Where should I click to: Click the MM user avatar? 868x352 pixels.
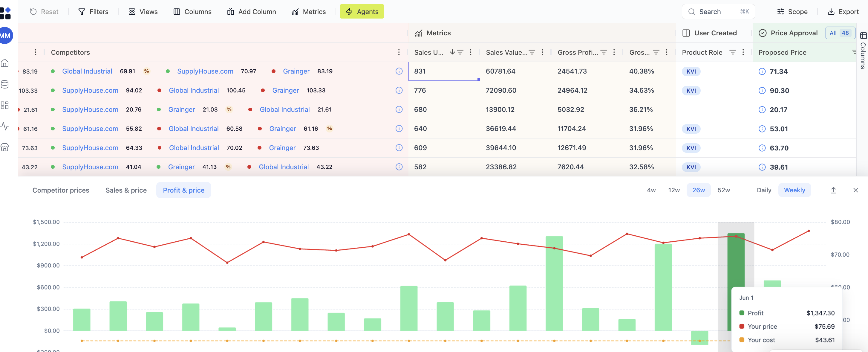[x=5, y=35]
